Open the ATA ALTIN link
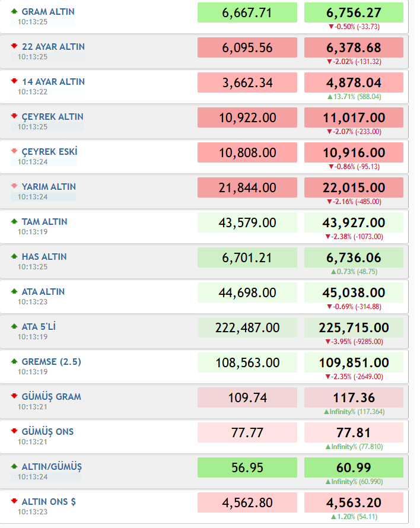This screenshot has height=528, width=420. tap(43, 292)
